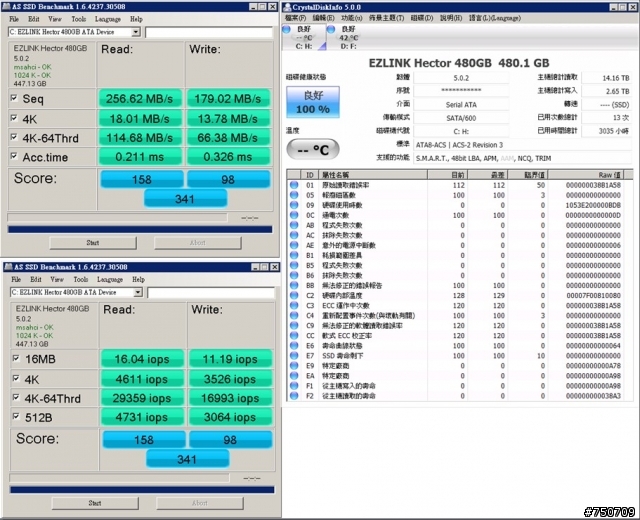The image size is (640, 520).
Task: Open Language menu in upper AS SSD window
Action: (x=108, y=19)
